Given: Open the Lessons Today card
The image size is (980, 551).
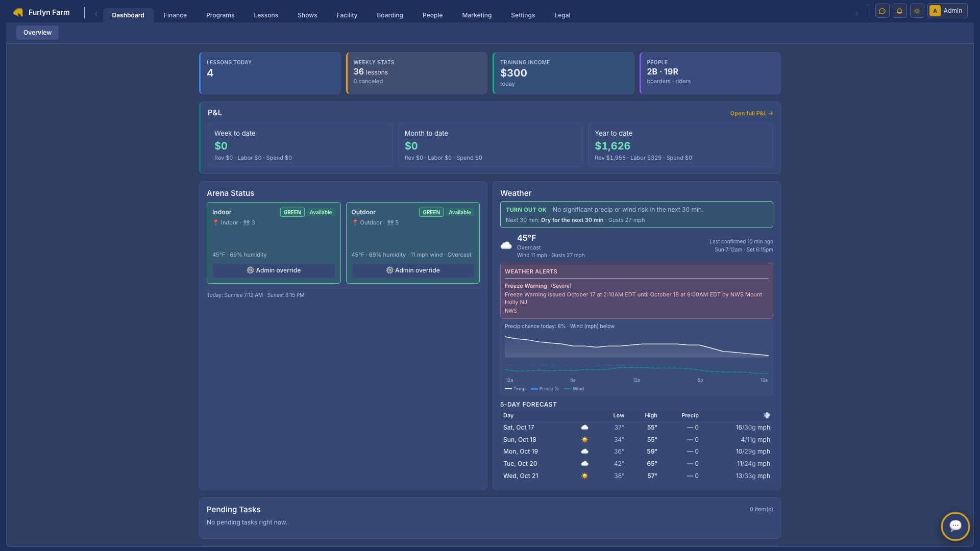Looking at the screenshot, I should pos(269,73).
